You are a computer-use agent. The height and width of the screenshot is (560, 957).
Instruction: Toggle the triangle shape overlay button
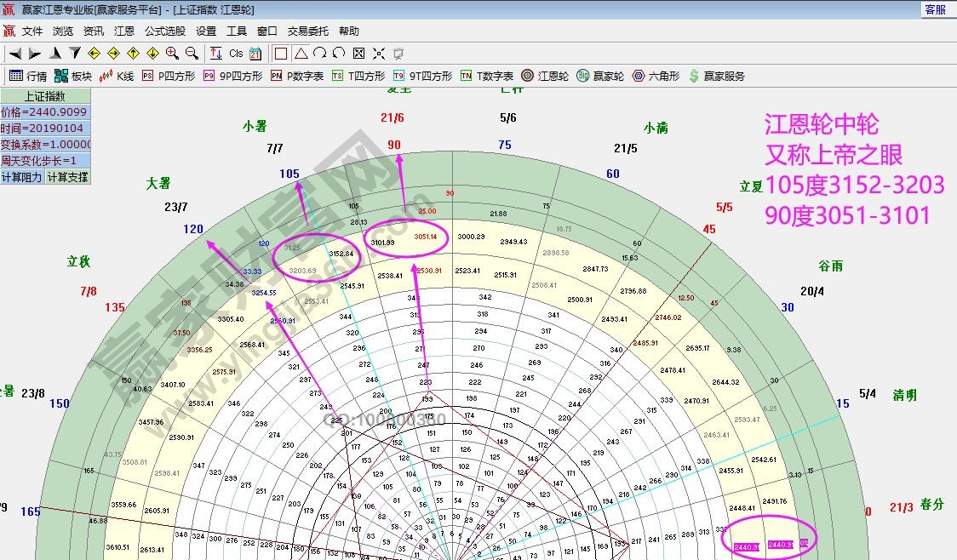point(301,53)
